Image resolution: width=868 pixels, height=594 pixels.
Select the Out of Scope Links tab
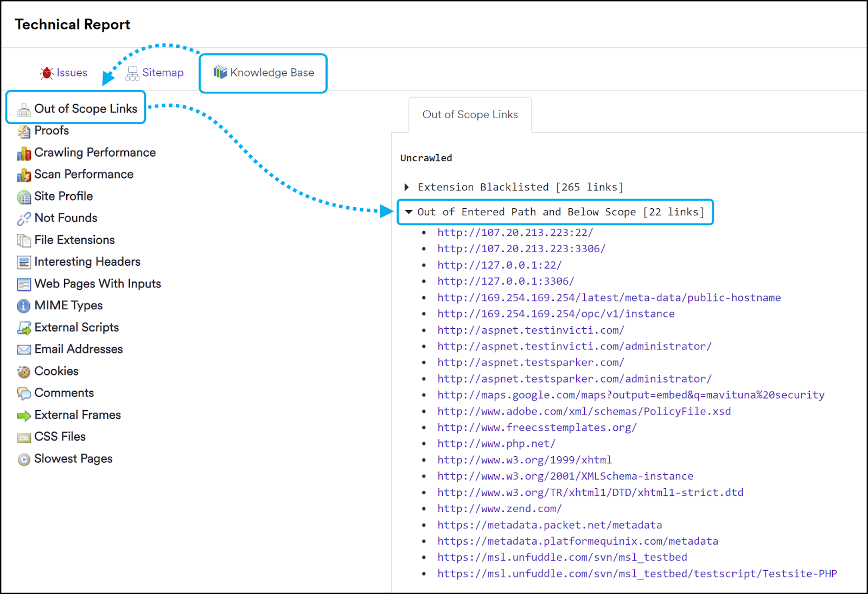470,114
